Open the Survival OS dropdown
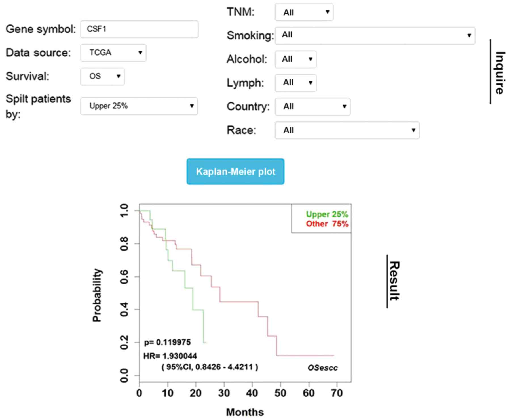The image size is (509, 420). point(102,76)
